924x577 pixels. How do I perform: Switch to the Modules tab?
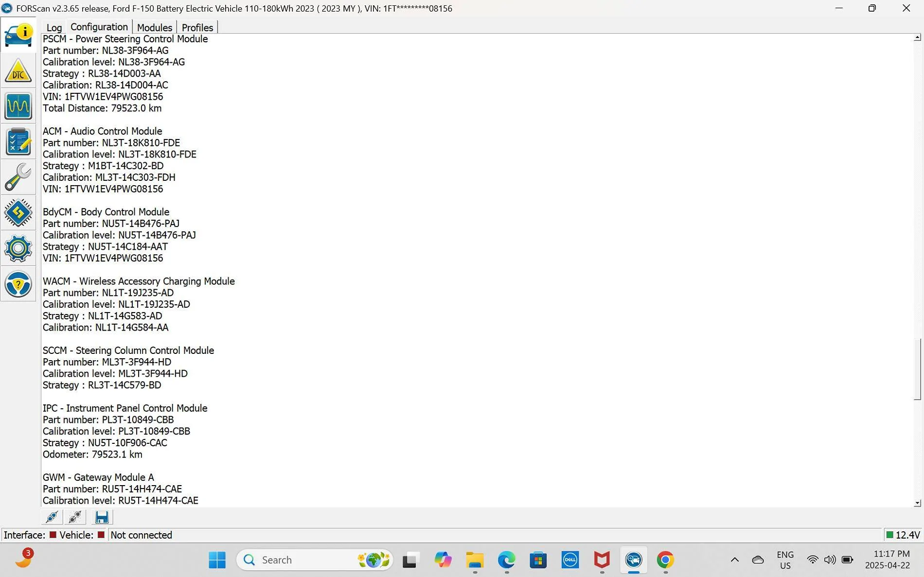(x=154, y=28)
